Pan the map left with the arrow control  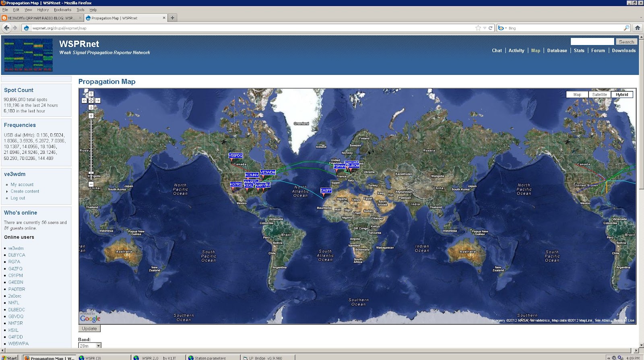point(84,101)
